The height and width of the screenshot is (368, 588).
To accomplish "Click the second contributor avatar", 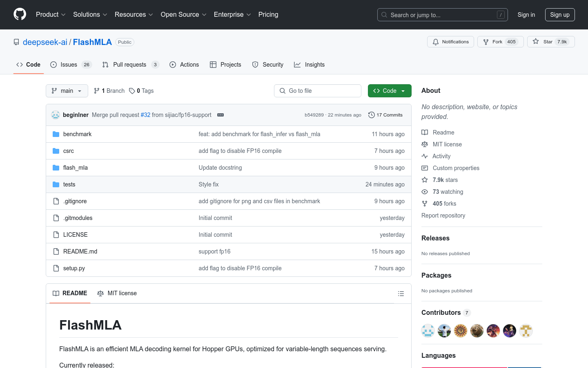I will tap(444, 331).
